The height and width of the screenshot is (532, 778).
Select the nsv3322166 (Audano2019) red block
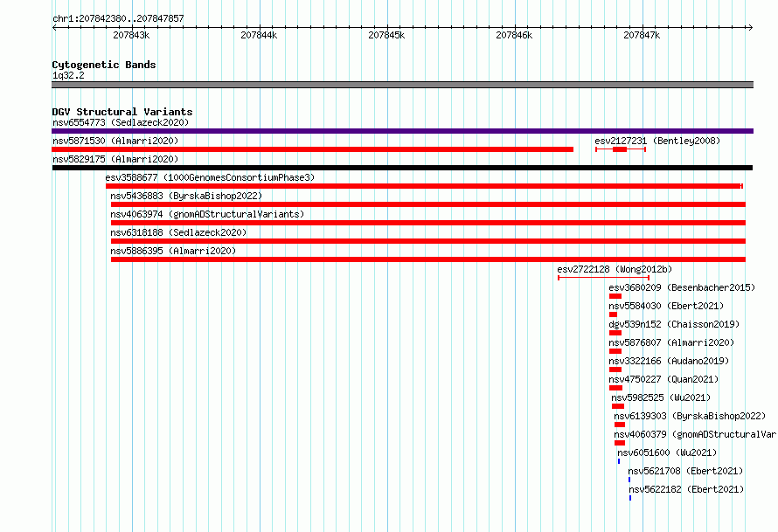tap(615, 370)
